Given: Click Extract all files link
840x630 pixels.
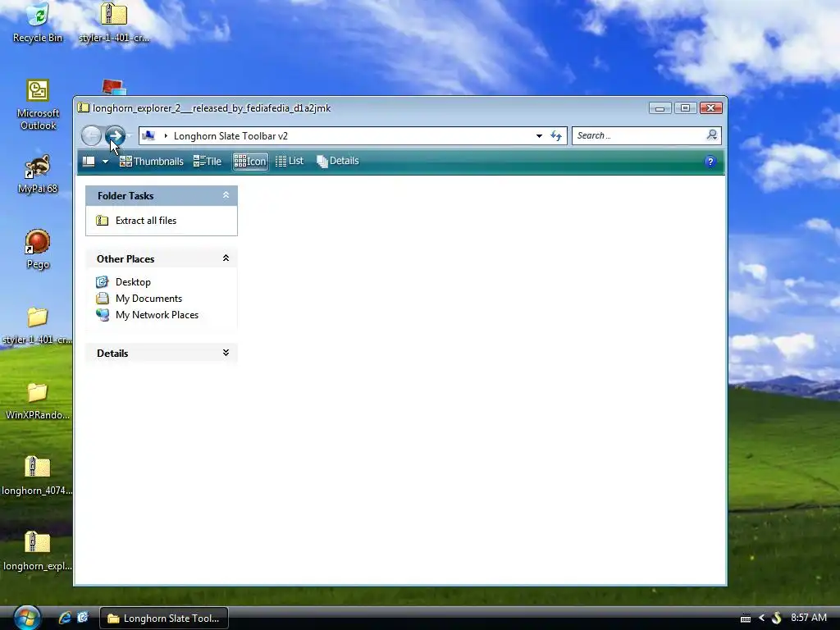Looking at the screenshot, I should 146,220.
